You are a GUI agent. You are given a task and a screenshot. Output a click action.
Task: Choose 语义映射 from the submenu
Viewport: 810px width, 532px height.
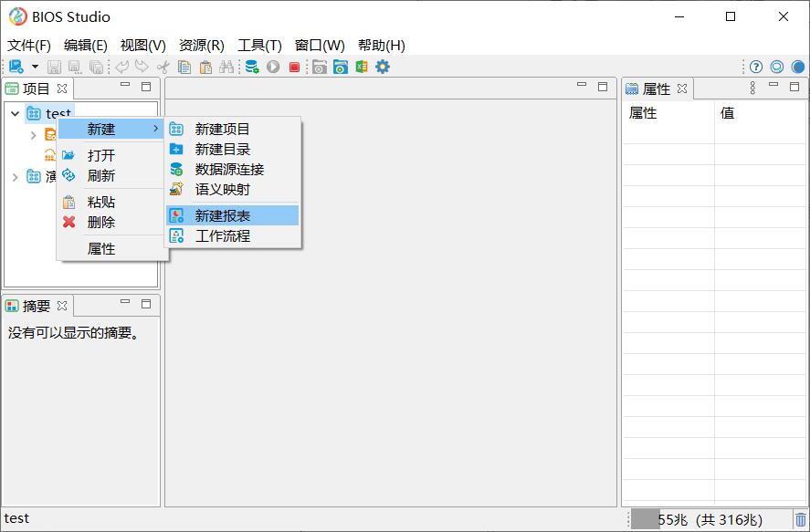pyautogui.click(x=233, y=190)
